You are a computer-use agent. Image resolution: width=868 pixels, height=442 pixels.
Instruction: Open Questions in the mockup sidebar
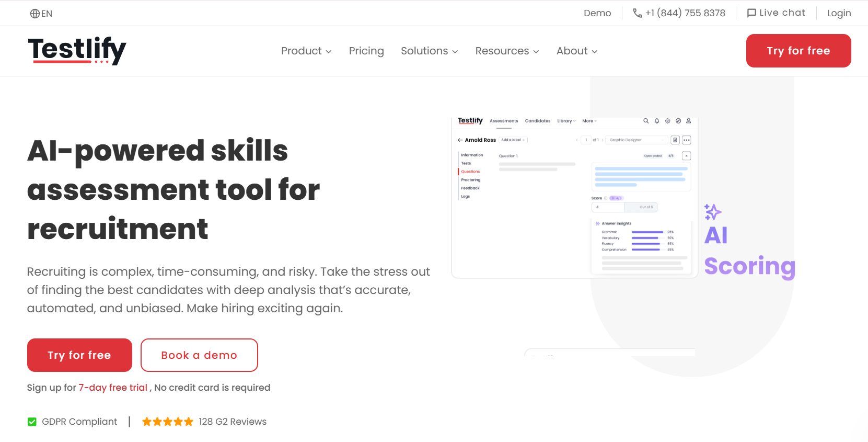[x=470, y=172]
